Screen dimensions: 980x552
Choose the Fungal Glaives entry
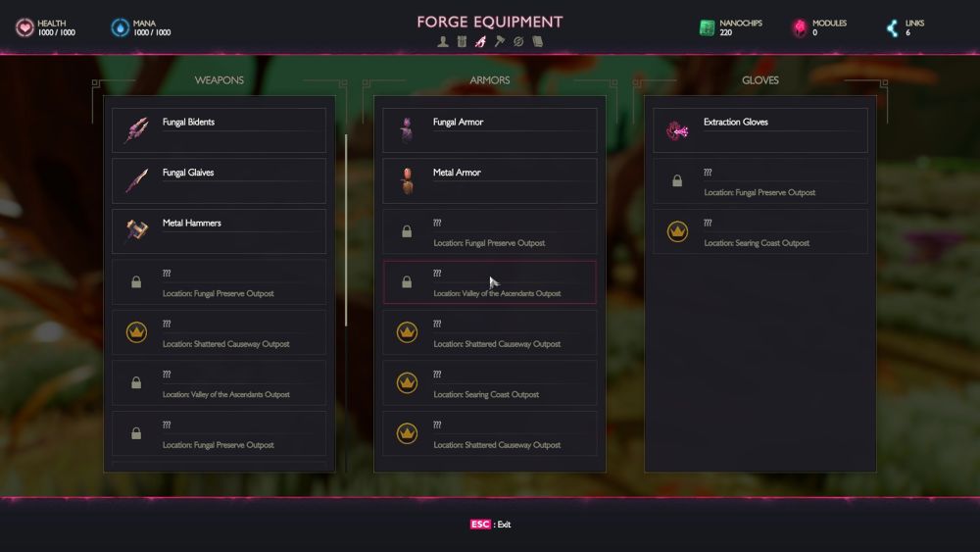tap(219, 180)
